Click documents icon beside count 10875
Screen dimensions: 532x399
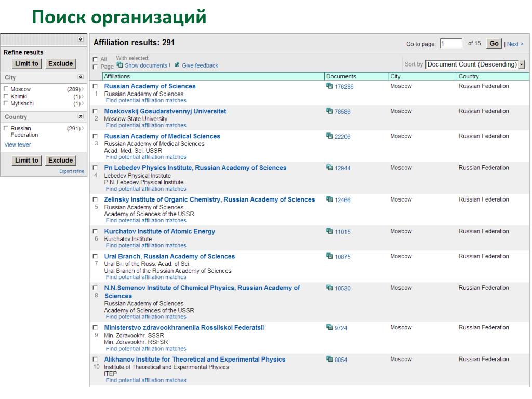329,256
